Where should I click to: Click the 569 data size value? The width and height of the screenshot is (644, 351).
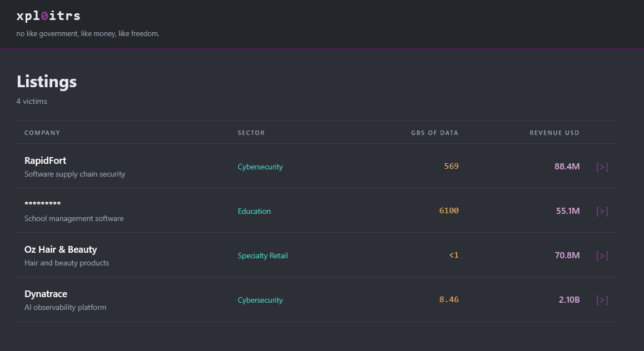(451, 166)
